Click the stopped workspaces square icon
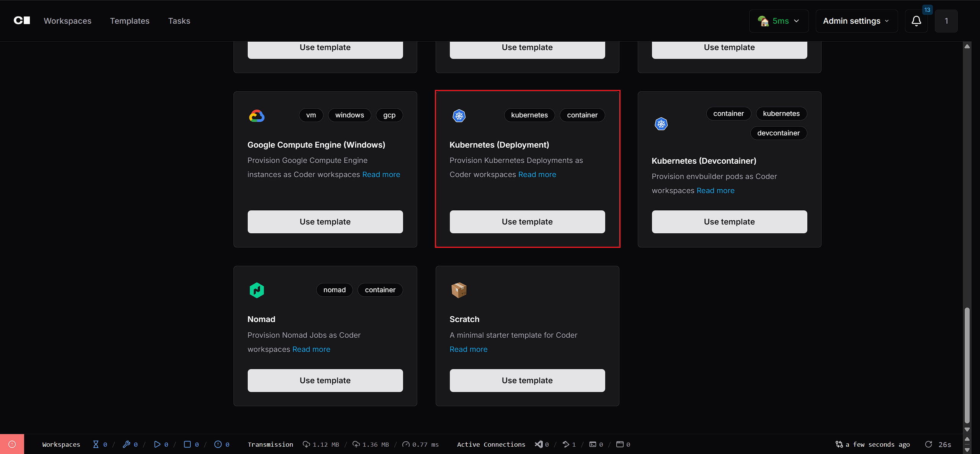Screen dimensions: 980x454 [187, 444]
